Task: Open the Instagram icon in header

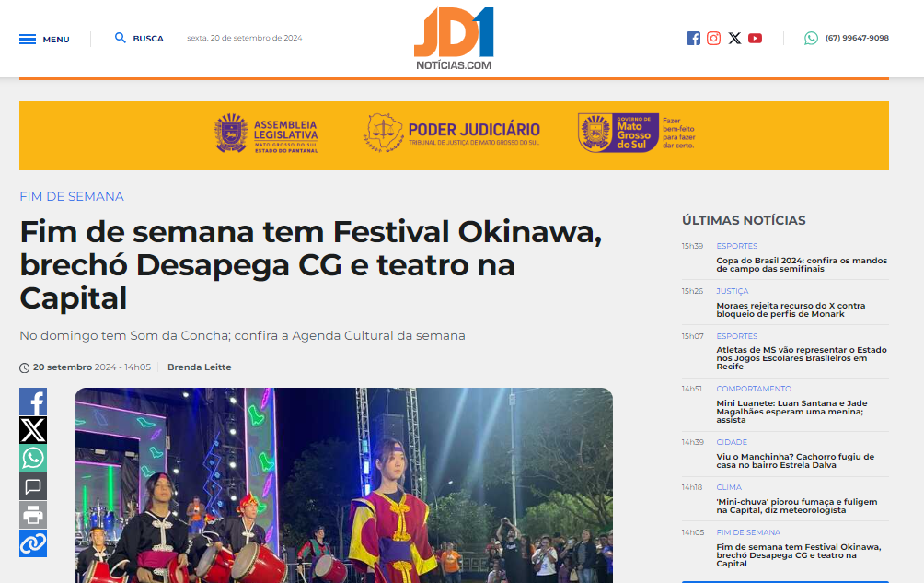Action: coord(713,39)
